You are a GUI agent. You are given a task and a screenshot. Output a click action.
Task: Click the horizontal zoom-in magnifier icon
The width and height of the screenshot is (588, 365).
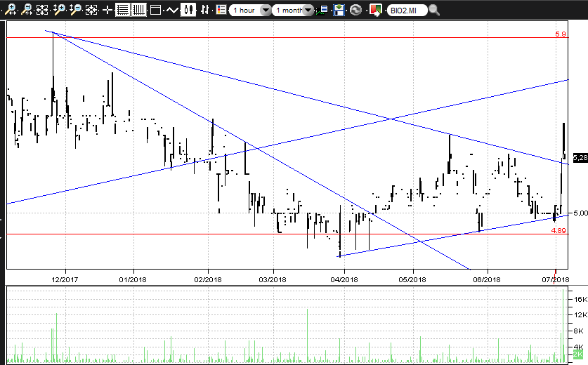[x=10, y=10]
